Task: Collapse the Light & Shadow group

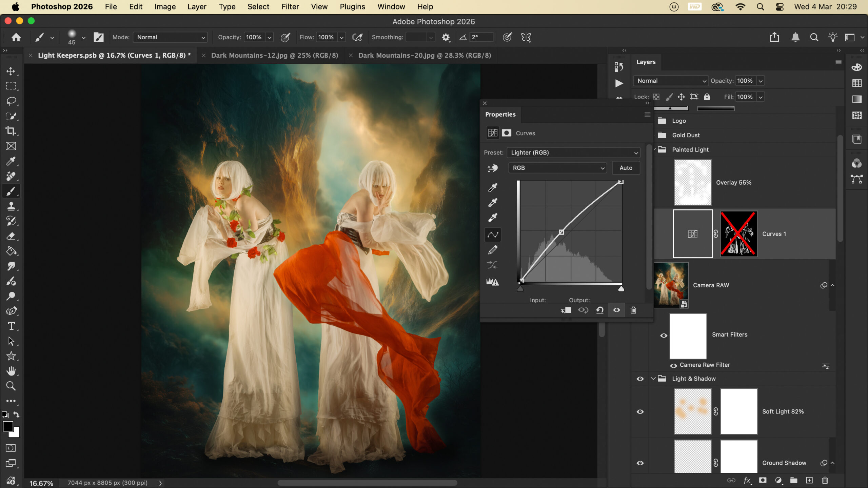Action: click(x=653, y=379)
